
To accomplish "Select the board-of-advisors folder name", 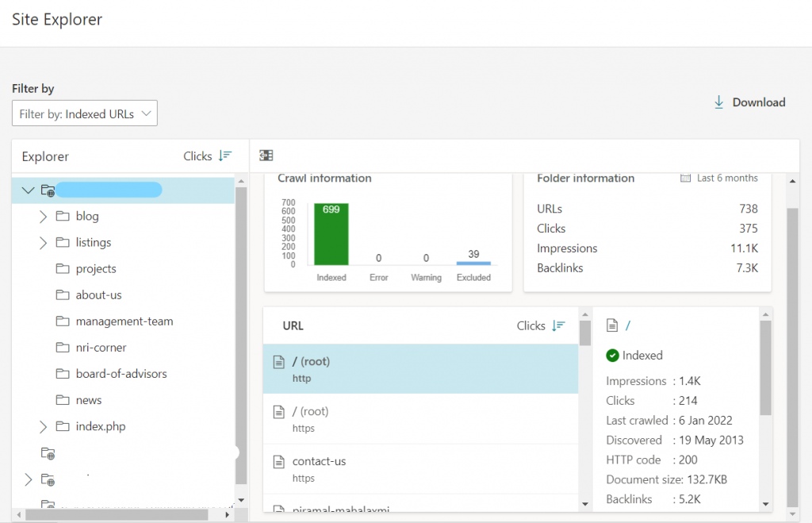I will pyautogui.click(x=121, y=374).
